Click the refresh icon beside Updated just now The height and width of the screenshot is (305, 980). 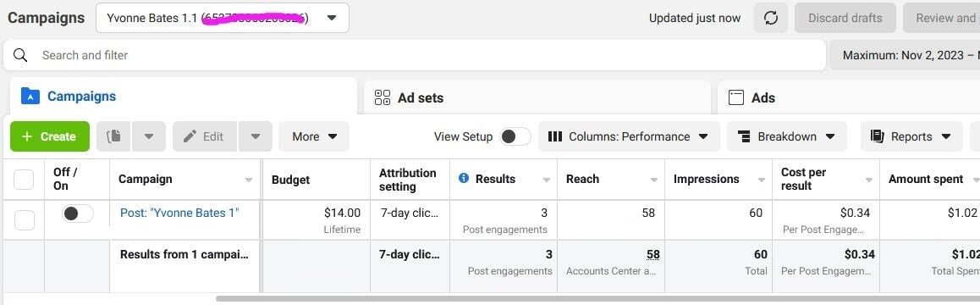pos(771,18)
